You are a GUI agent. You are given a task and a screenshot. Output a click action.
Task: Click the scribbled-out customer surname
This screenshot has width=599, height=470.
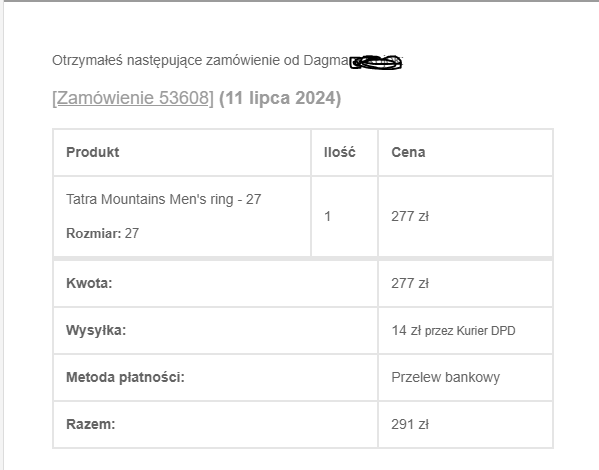click(x=376, y=62)
